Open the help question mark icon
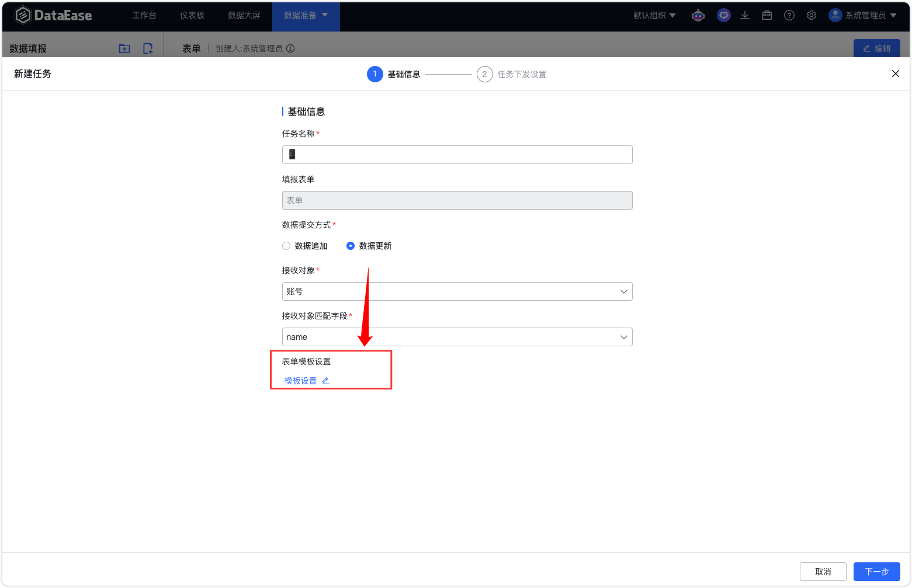Image resolution: width=912 pixels, height=588 pixels. coord(789,16)
